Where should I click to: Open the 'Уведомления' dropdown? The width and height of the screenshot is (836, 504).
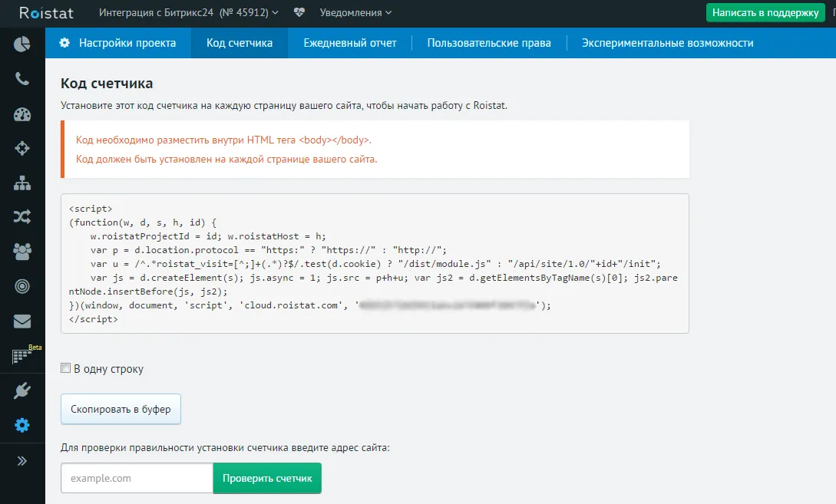point(355,12)
